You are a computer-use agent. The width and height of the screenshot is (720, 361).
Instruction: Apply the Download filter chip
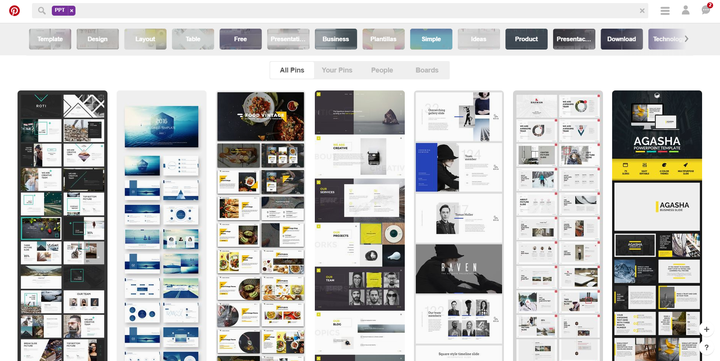tap(622, 39)
